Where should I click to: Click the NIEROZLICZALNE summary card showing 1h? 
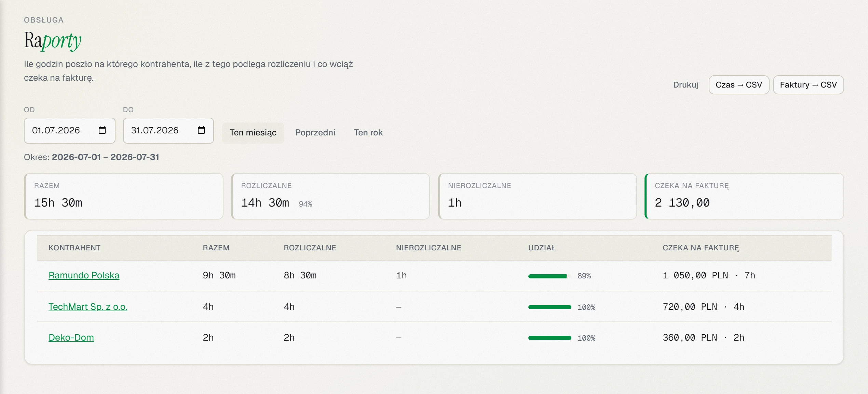click(538, 196)
